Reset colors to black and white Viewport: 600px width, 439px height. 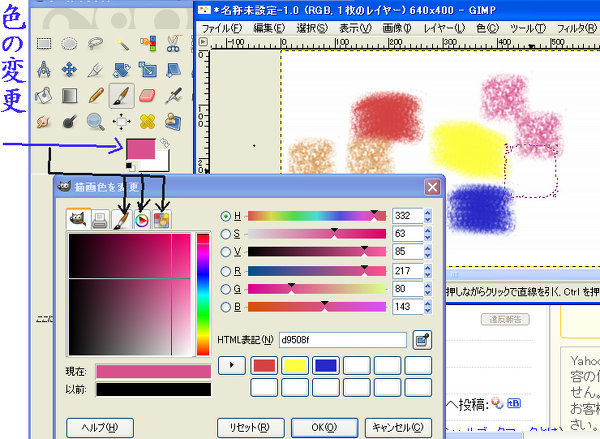tap(129, 166)
